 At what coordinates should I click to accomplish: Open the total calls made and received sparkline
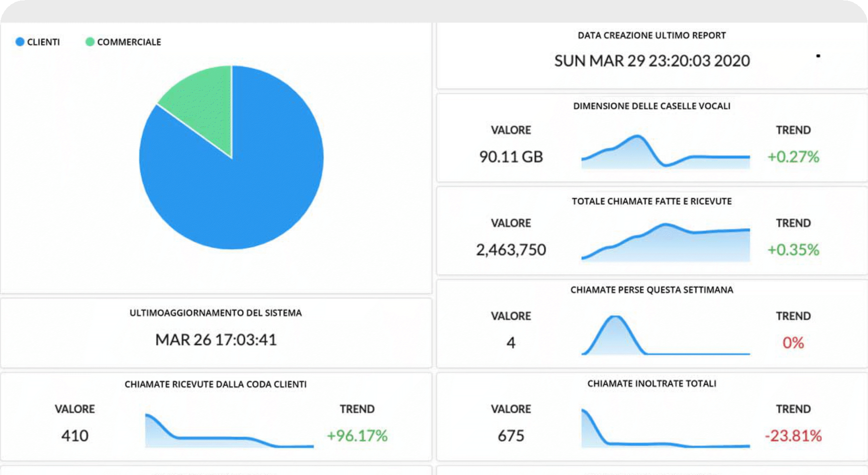click(665, 243)
